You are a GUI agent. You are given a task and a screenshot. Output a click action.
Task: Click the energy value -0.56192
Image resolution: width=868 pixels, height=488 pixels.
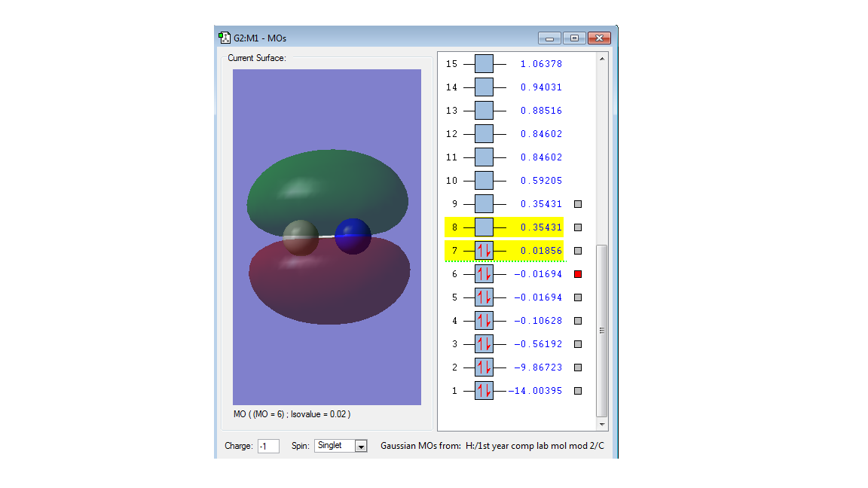tap(538, 343)
